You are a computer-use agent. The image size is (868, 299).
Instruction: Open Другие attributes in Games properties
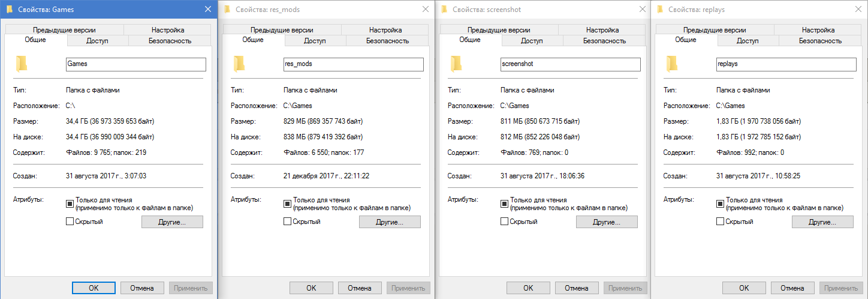pos(173,222)
